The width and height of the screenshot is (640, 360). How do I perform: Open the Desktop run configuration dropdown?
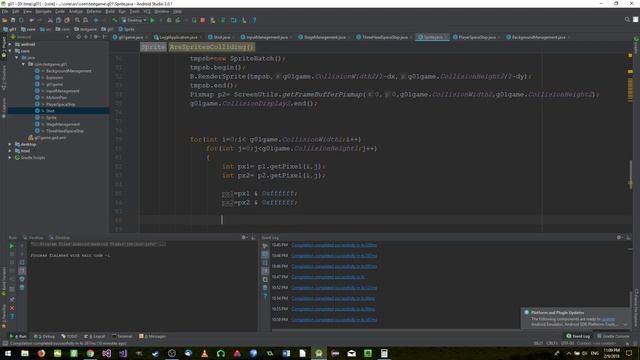134,20
